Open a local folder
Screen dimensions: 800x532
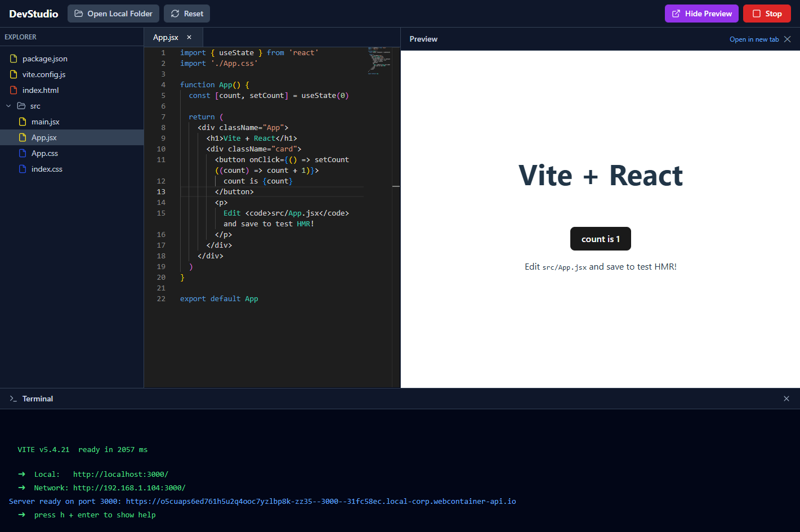113,14
